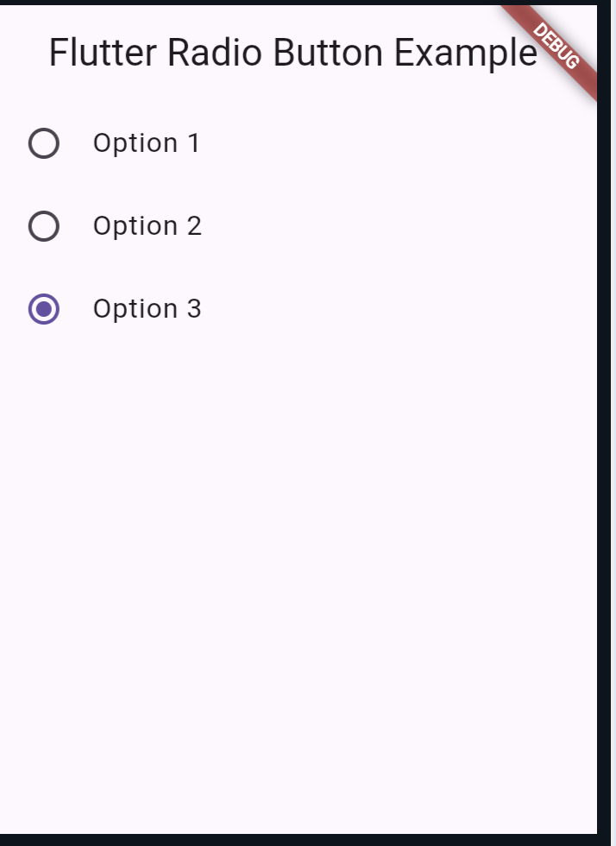Click the word "Example" in the app bar

point(466,54)
